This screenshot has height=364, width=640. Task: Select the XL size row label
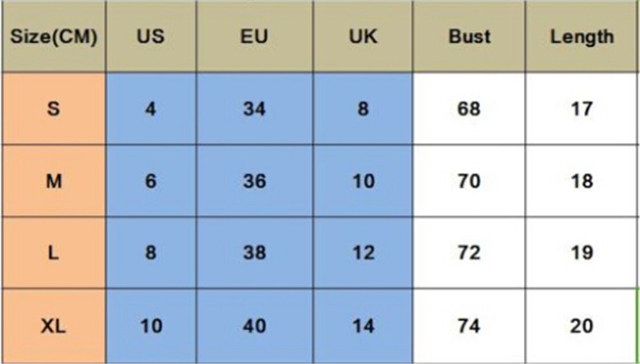(54, 326)
